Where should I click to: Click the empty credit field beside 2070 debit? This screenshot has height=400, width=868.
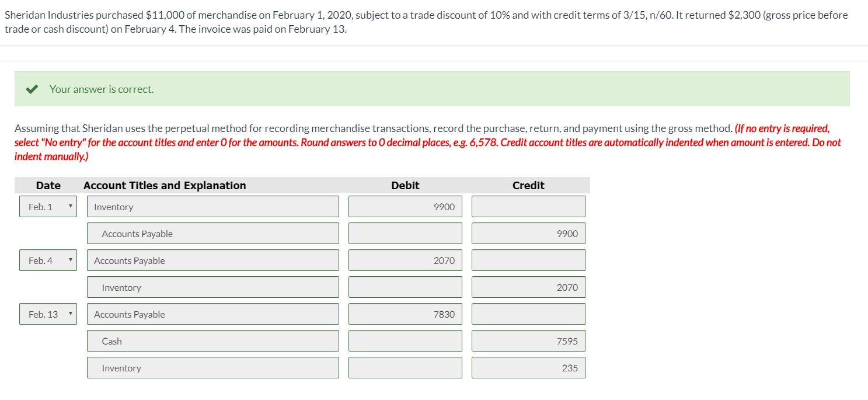point(528,260)
